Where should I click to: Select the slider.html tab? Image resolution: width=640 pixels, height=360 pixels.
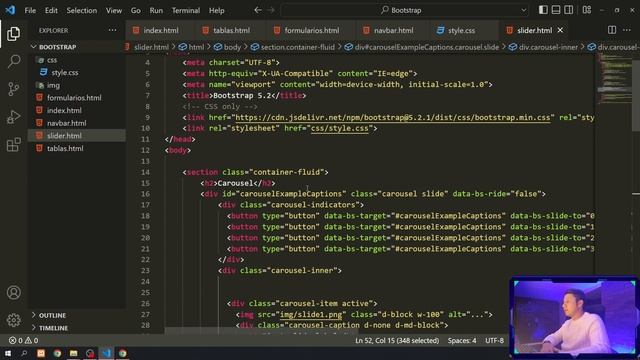(534, 30)
